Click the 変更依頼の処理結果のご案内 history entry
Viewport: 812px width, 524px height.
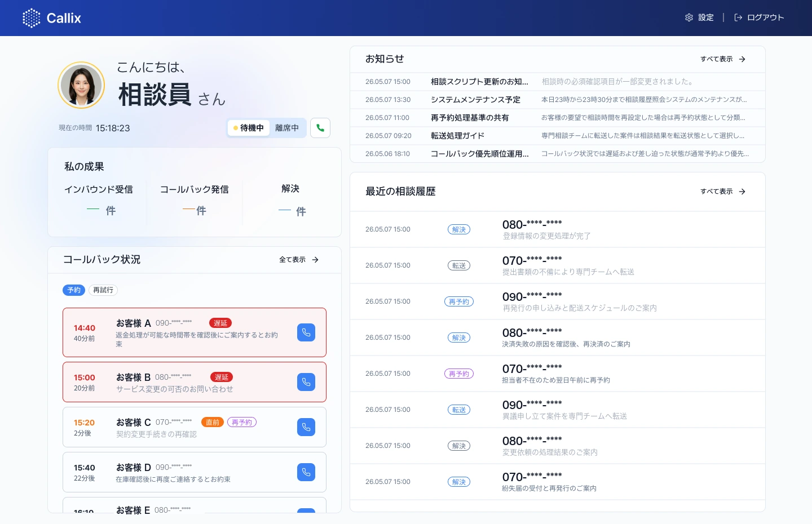558,446
